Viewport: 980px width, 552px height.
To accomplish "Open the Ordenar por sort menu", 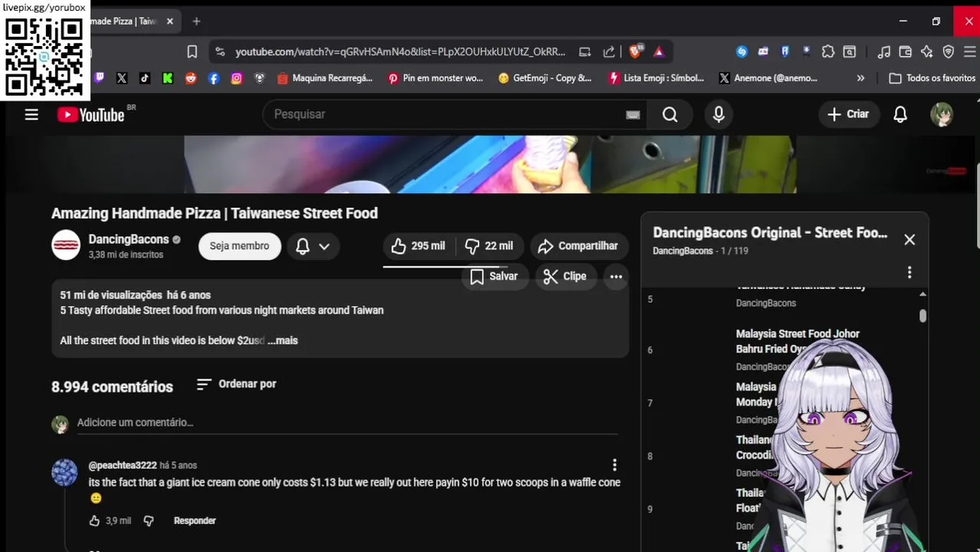I will click(236, 384).
